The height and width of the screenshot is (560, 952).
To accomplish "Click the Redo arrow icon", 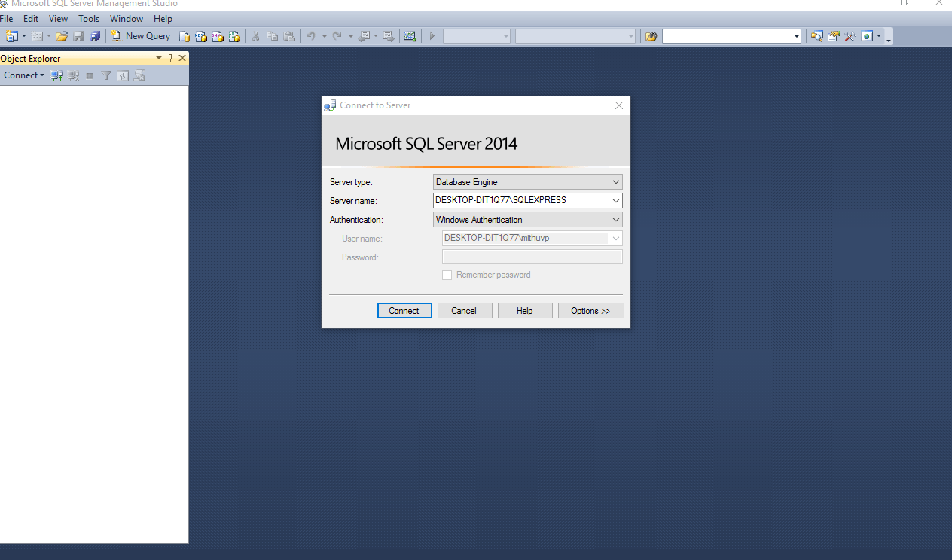I will pyautogui.click(x=337, y=36).
